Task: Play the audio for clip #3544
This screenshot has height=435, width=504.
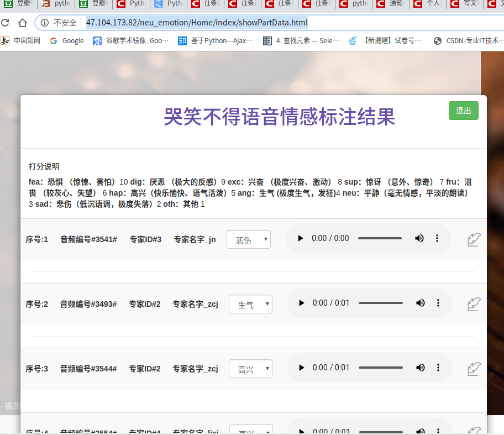Action: click(301, 368)
